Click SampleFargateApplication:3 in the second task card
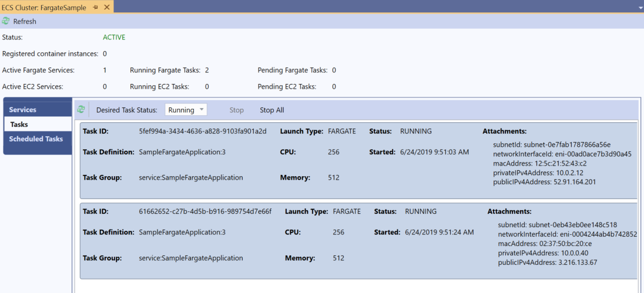 tap(182, 233)
